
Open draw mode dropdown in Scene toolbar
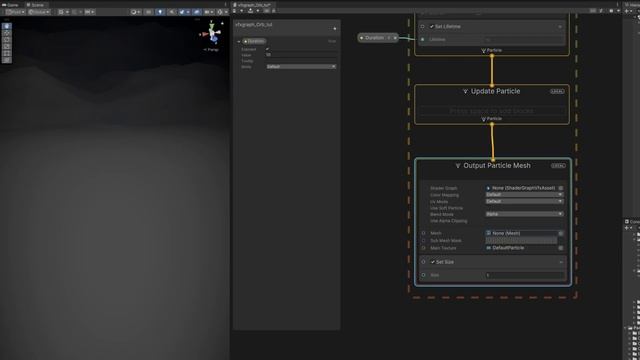(136, 12)
